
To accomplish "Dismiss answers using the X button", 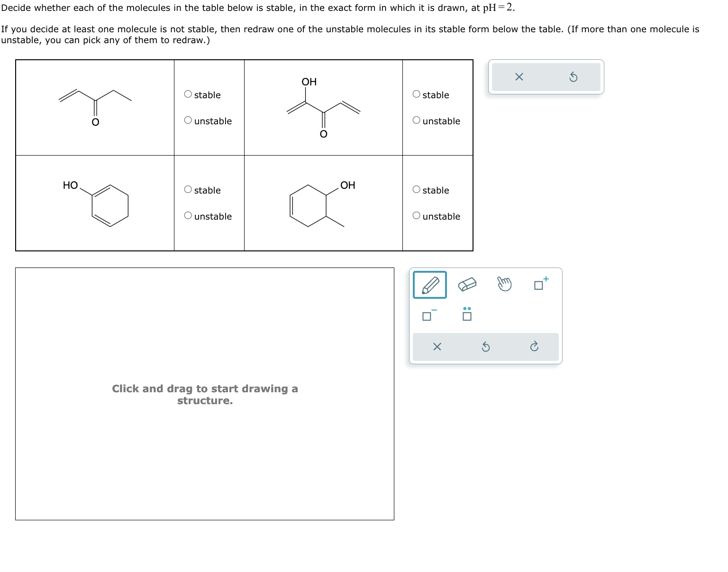I will coord(519,77).
